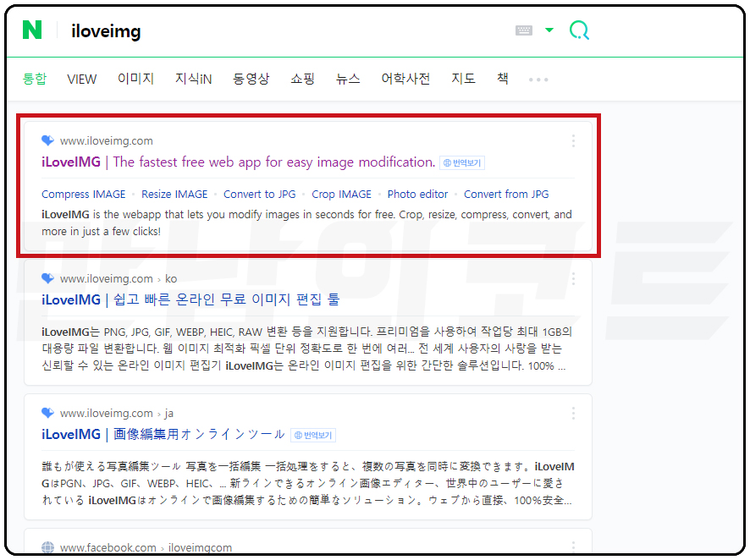Open the 동영상 tab

(251, 79)
